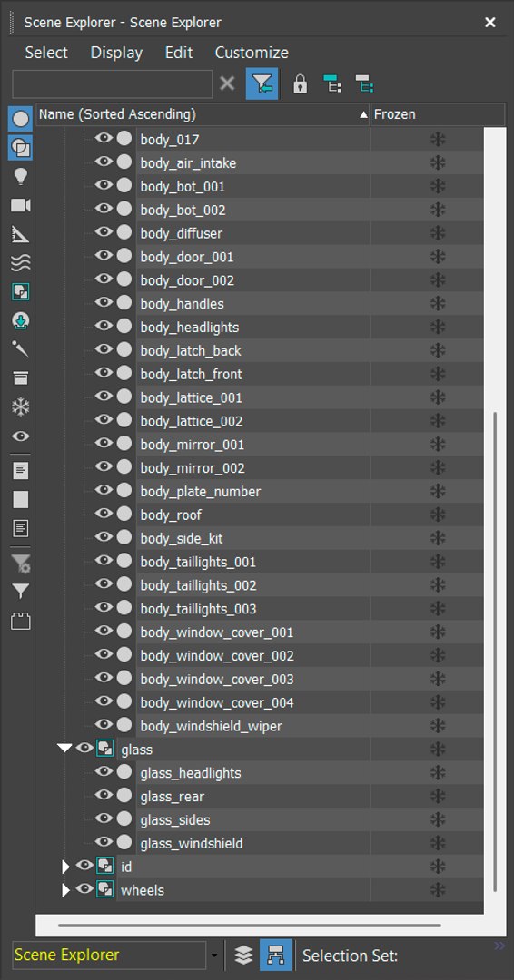514x980 pixels.
Task: Click Scene Explorer name field
Action: [x=109, y=955]
